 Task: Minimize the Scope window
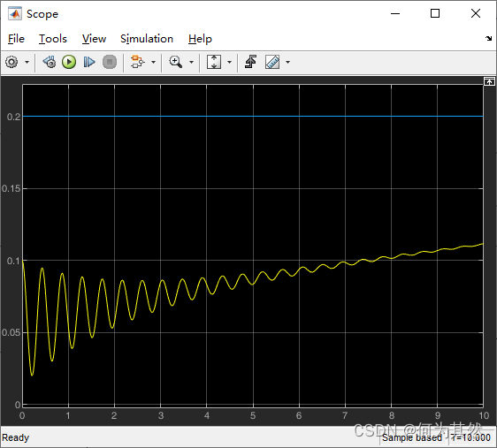tap(395, 13)
